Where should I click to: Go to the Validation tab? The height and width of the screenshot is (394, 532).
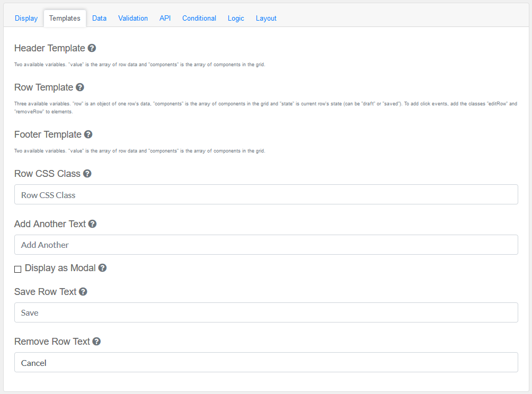[133, 18]
